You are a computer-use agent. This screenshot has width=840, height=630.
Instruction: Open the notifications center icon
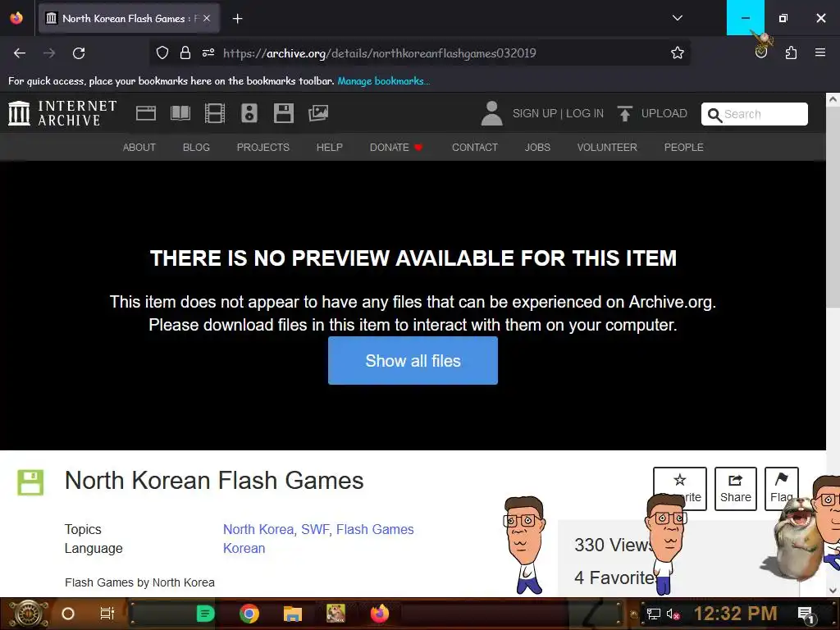coord(806,614)
